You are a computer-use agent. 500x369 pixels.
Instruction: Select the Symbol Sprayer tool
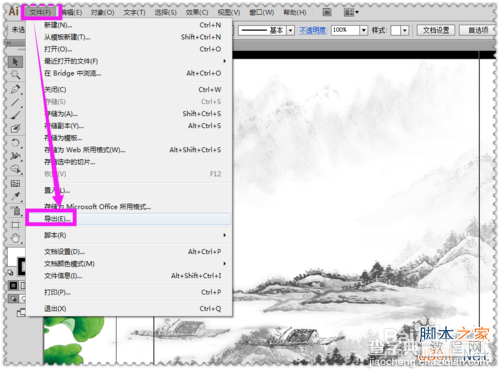[x=15, y=211]
